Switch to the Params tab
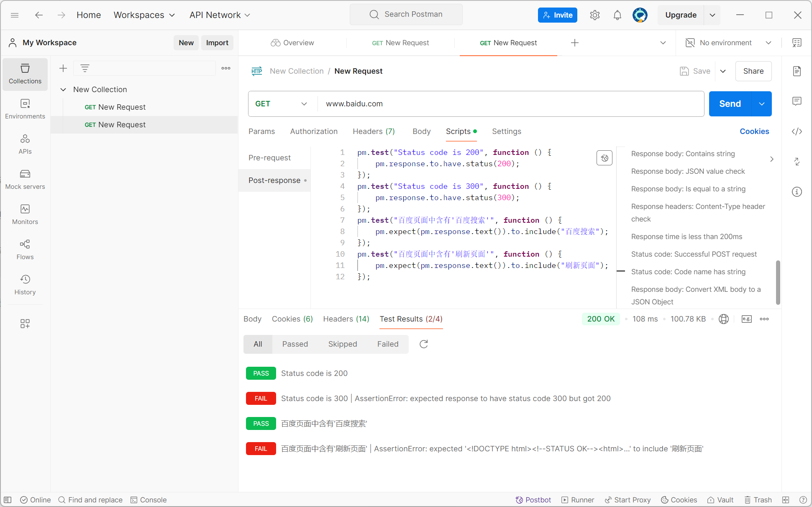812x507 pixels. (261, 131)
